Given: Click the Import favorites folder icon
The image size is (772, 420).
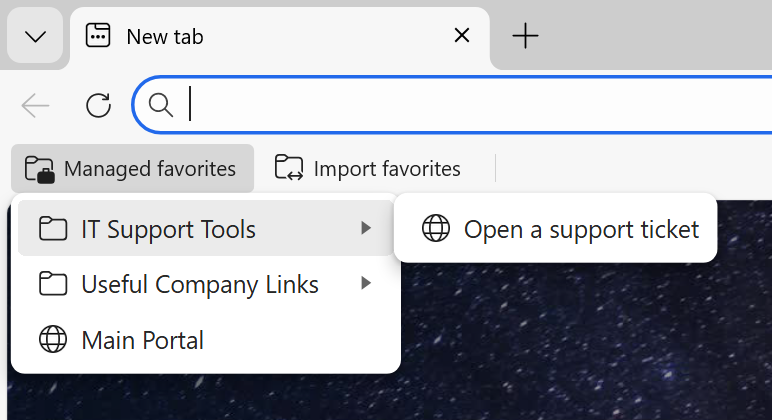Looking at the screenshot, I should click(x=289, y=168).
